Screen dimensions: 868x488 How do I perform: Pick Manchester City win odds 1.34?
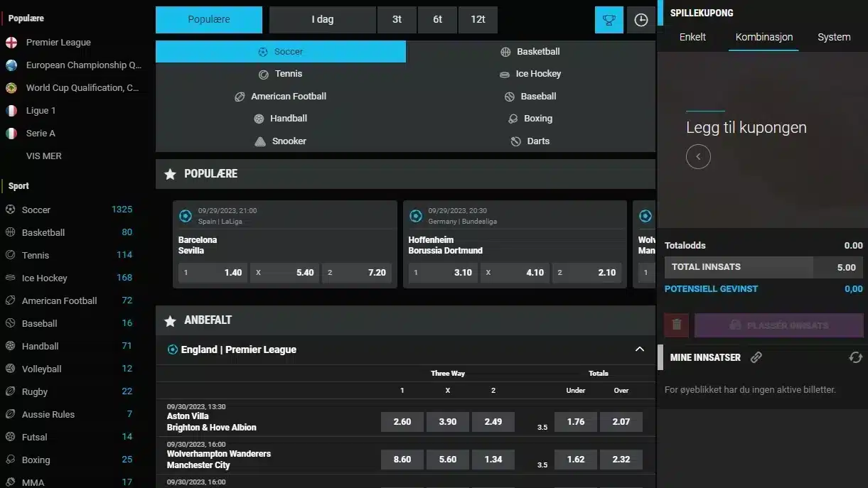[493, 460]
